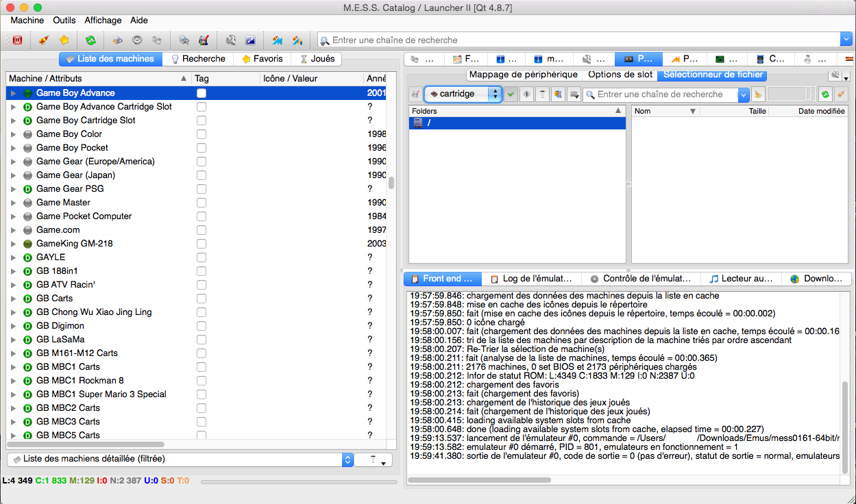The width and height of the screenshot is (856, 504).
Task: Toggle Tag checkbox for Game Boy Color
Action: [x=201, y=134]
